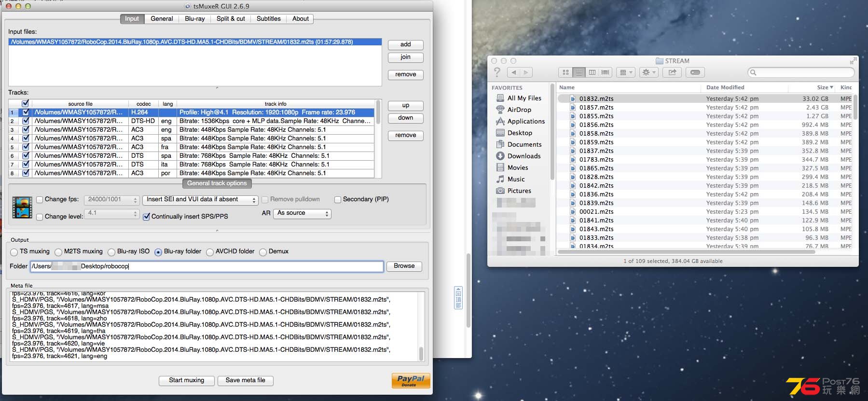Screen dimensions: 868x401
Task: Click the Finder edit tags toggle icon
Action: (x=695, y=72)
